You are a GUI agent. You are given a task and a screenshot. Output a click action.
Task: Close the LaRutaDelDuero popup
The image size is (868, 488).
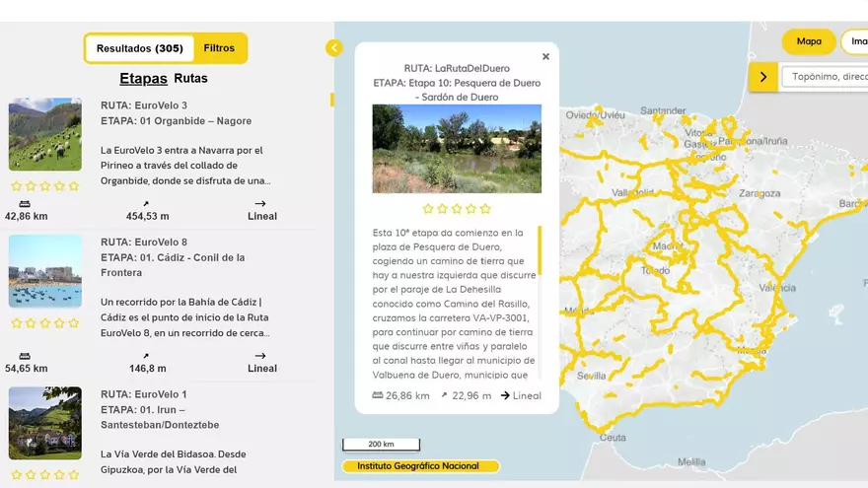545,57
